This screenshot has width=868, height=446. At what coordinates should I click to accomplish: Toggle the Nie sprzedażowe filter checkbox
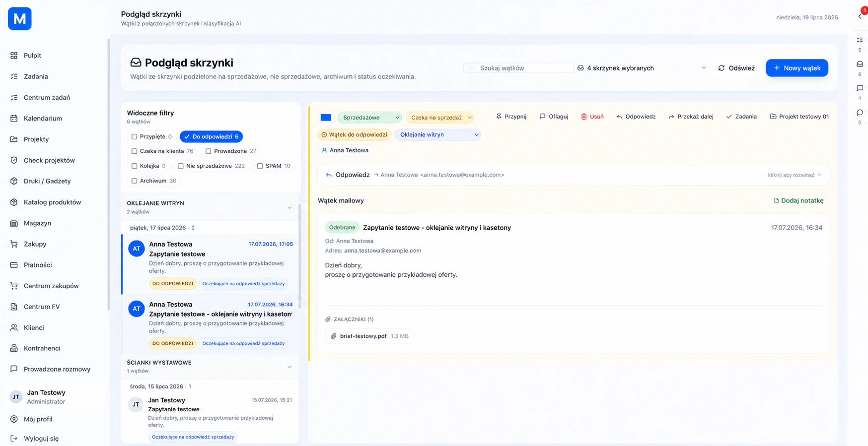pos(180,166)
